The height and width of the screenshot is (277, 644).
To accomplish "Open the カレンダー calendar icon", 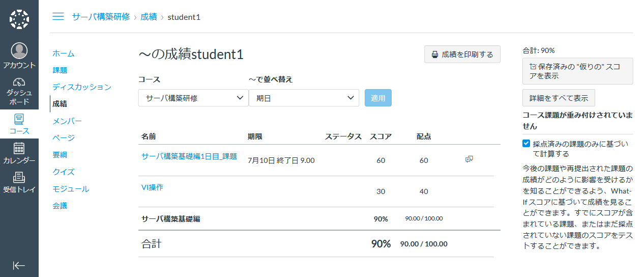I will click(x=19, y=149).
